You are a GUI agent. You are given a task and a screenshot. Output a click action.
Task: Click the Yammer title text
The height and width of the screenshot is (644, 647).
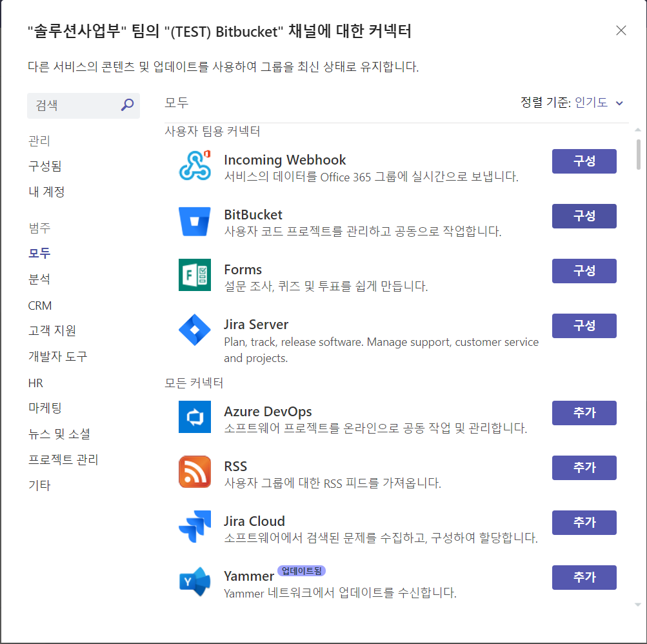point(249,576)
